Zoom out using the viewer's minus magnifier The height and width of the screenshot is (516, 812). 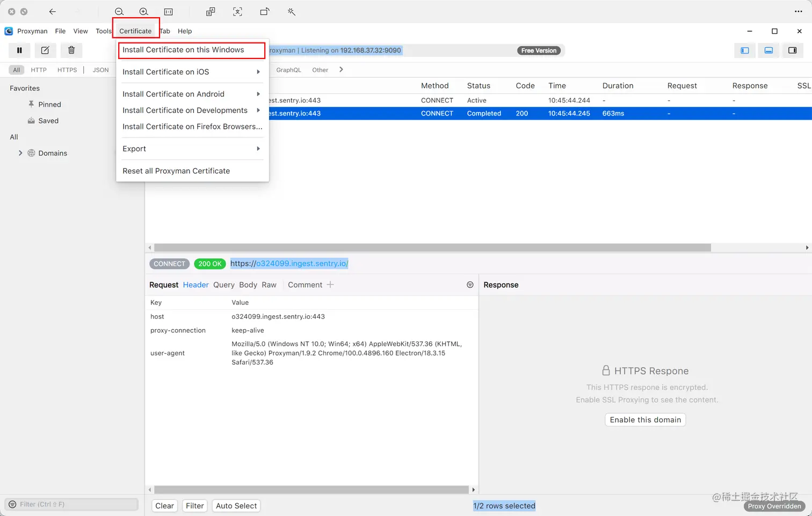click(119, 12)
